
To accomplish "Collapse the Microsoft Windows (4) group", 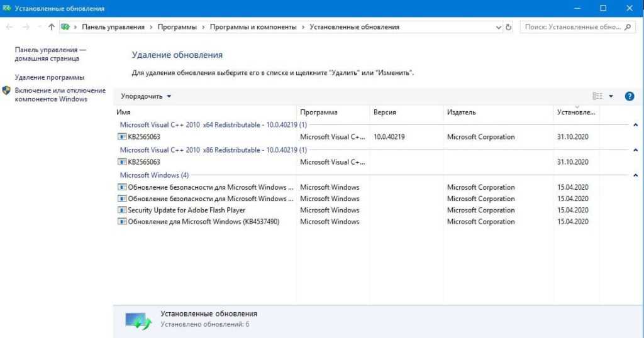I will [635, 175].
